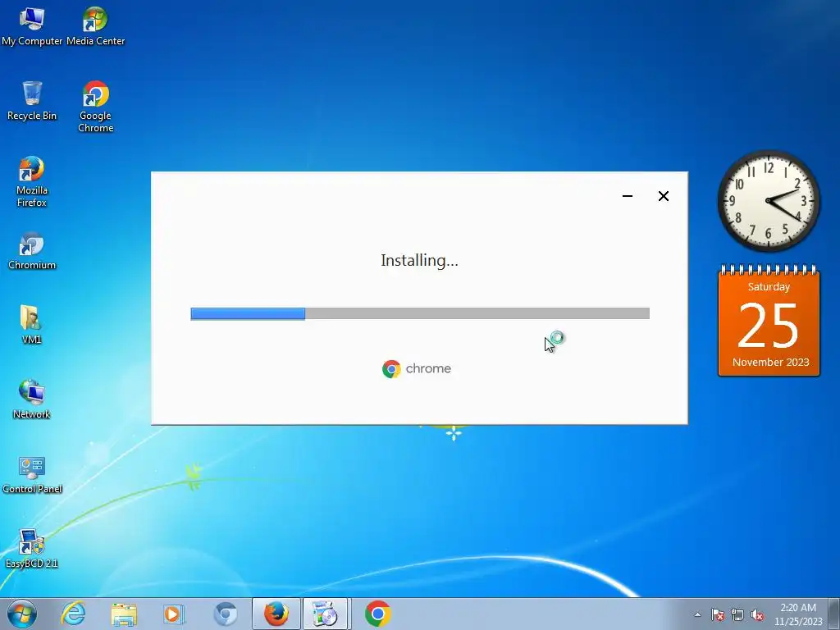Open the taskbar clock showing 2:20 AM

pos(797,614)
